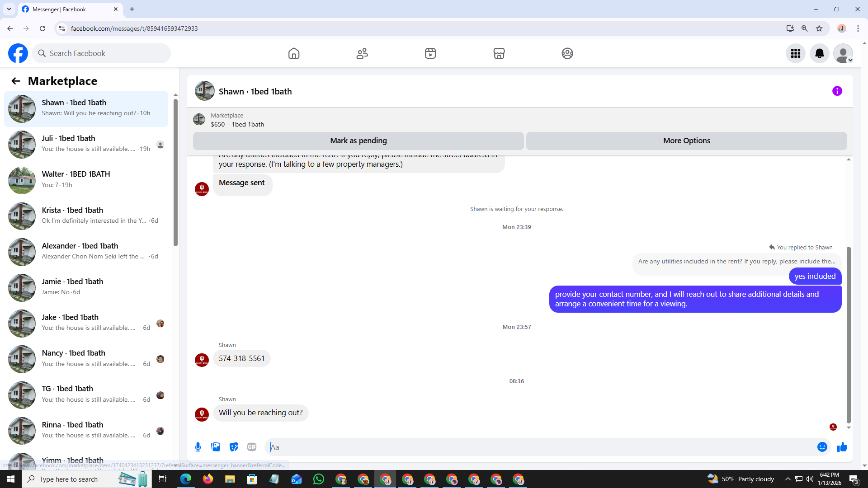Send a thumbs-up like

click(842, 447)
